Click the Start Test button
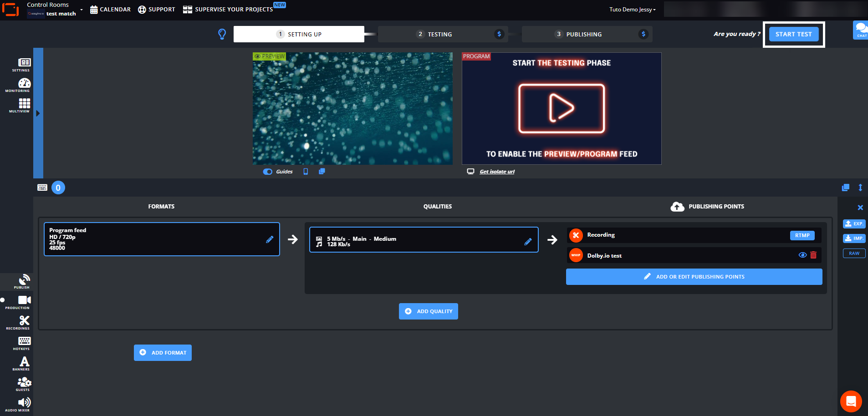The width and height of the screenshot is (868, 416). point(793,34)
